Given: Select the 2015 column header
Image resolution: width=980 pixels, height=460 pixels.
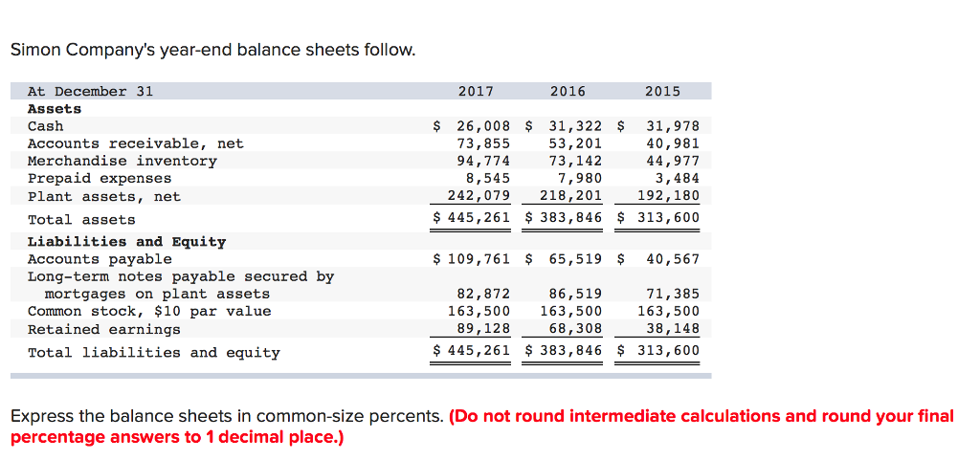Looking at the screenshot, I should coord(662,92).
